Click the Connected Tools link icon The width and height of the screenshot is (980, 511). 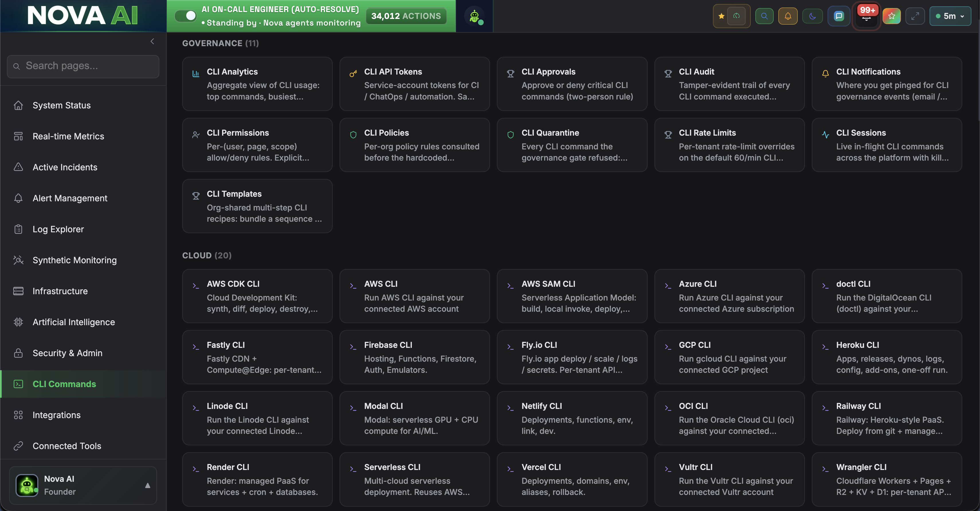(x=18, y=446)
